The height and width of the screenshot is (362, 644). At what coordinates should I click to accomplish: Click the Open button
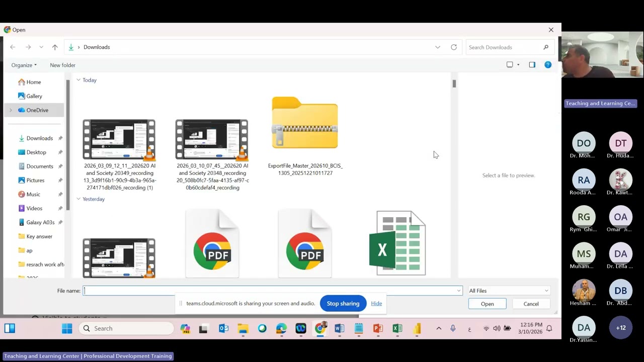coord(487,304)
